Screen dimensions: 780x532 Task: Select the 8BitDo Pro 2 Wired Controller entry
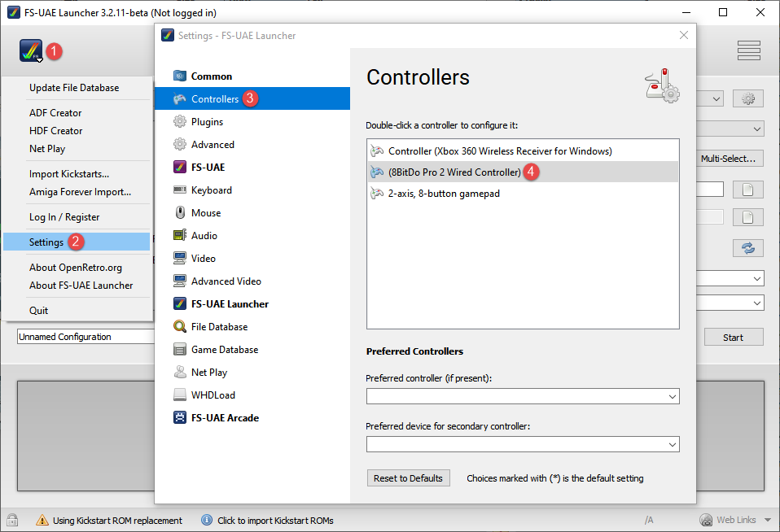tap(454, 172)
